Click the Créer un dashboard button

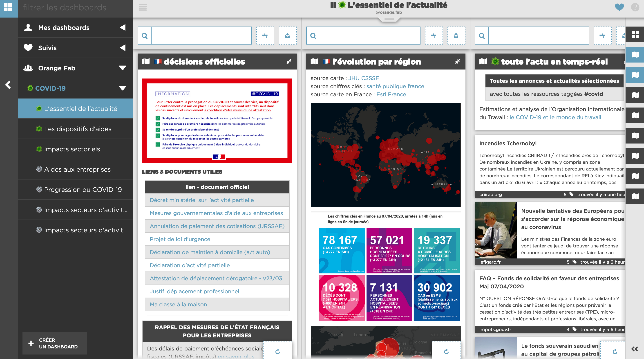pyautogui.click(x=55, y=343)
